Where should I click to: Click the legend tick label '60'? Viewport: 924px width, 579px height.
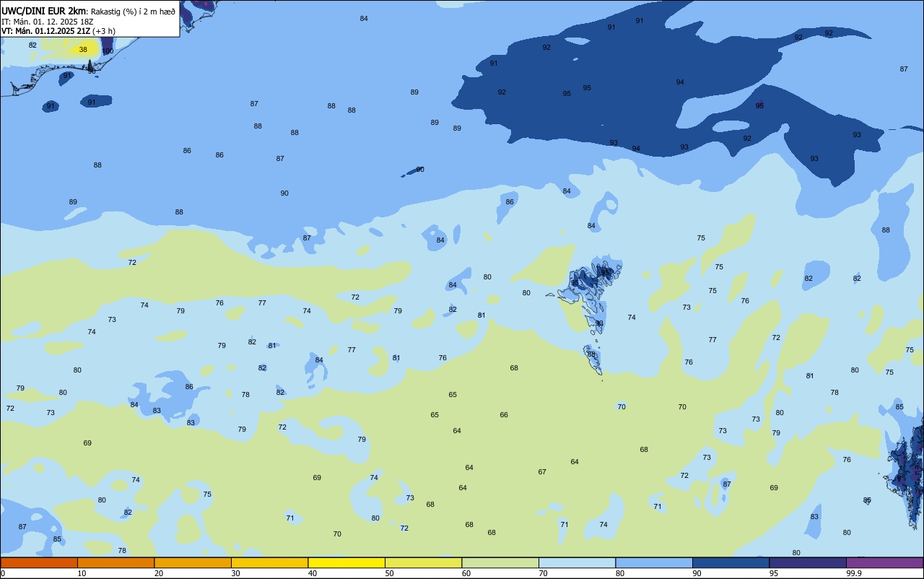[466, 573]
